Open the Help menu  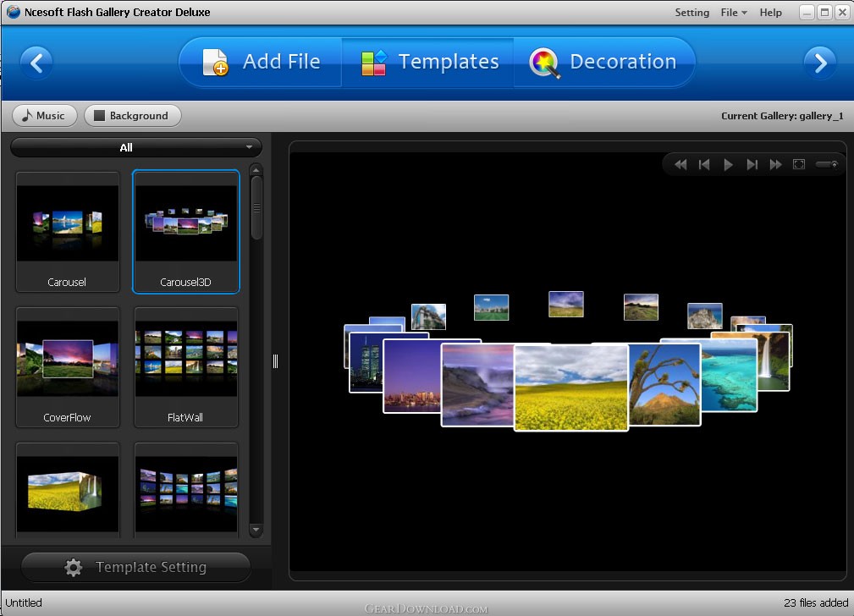point(771,13)
